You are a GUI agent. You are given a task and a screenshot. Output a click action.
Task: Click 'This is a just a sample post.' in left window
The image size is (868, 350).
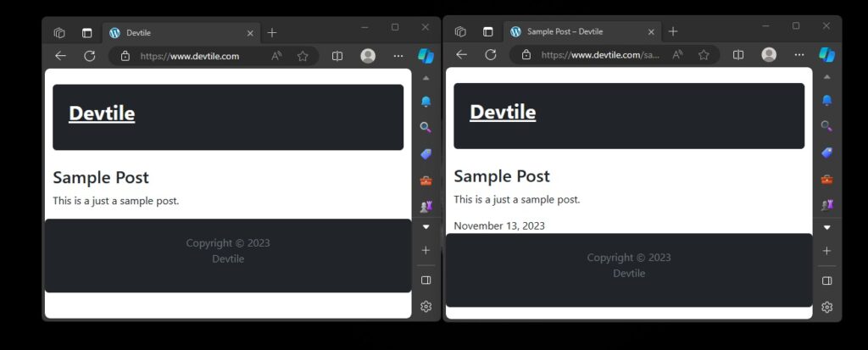tap(115, 201)
